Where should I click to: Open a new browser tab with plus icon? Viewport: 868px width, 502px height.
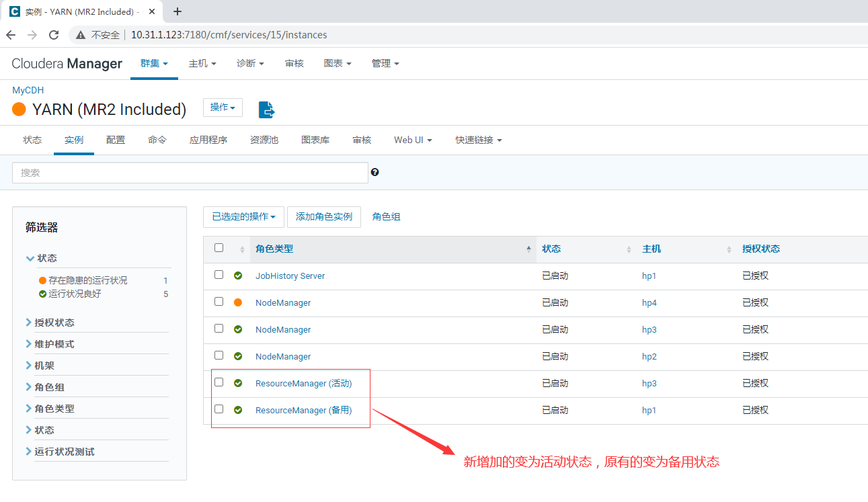[x=177, y=11]
